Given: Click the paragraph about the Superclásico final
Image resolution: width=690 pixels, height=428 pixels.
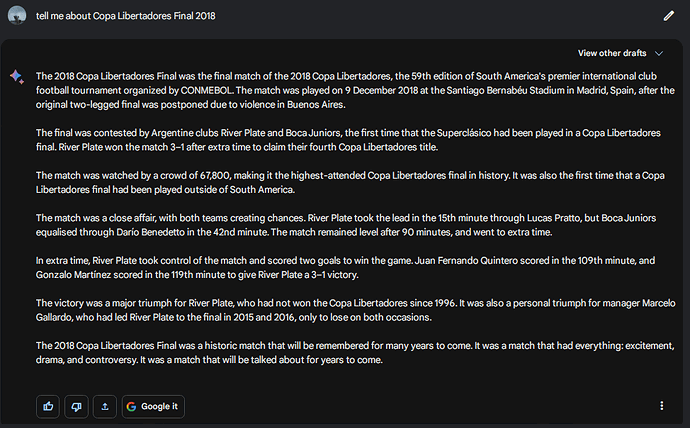Looking at the screenshot, I should [348, 140].
